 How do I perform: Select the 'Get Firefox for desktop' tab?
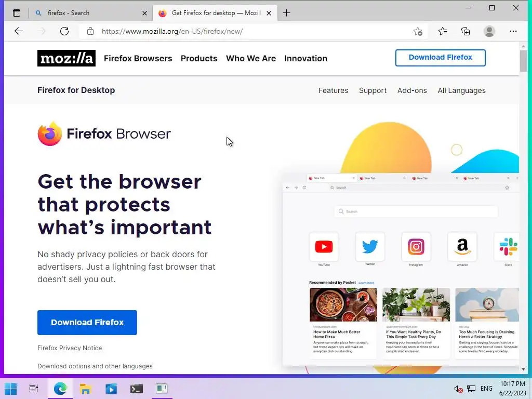(x=215, y=13)
